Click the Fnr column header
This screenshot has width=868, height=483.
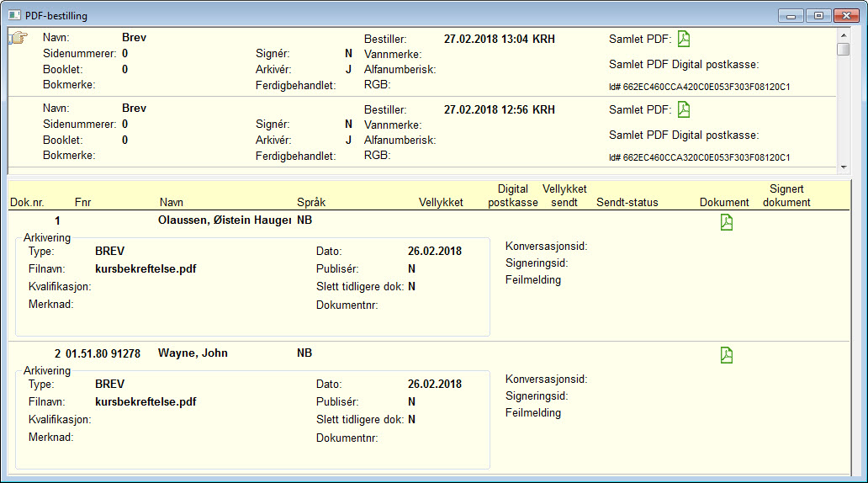pos(82,202)
